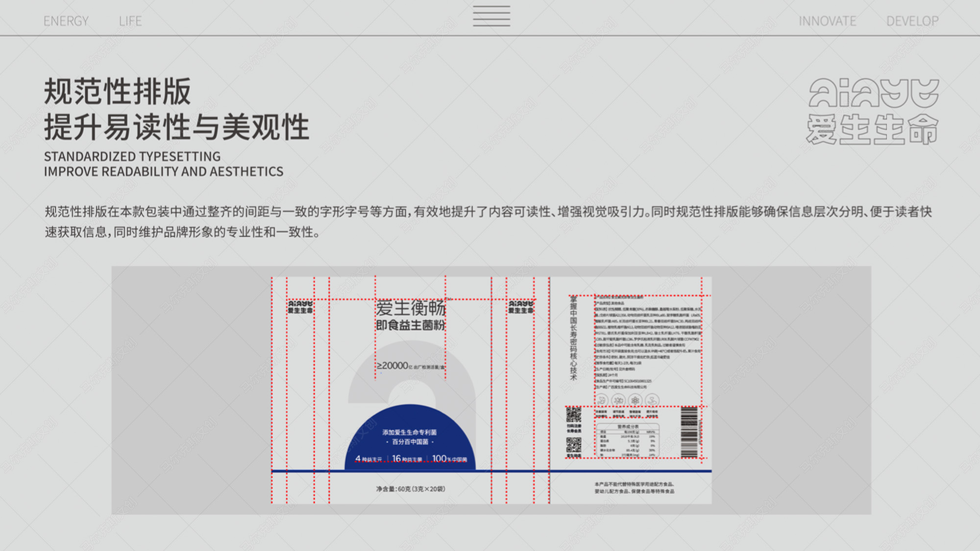Click the small aiayu logo left of 爱生衡畅
The height and width of the screenshot is (551, 980).
[x=300, y=307]
